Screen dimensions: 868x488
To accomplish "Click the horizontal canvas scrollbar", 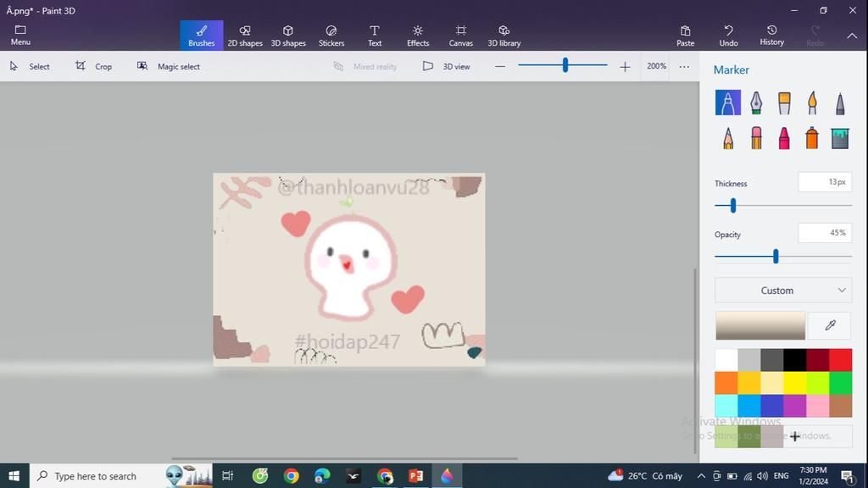I will pyautogui.click(x=344, y=458).
